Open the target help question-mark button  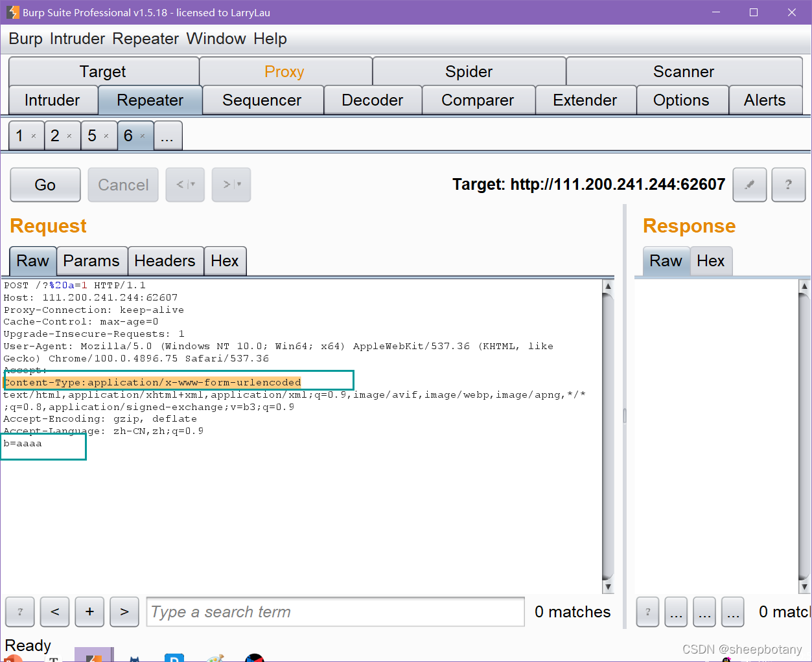tap(789, 185)
